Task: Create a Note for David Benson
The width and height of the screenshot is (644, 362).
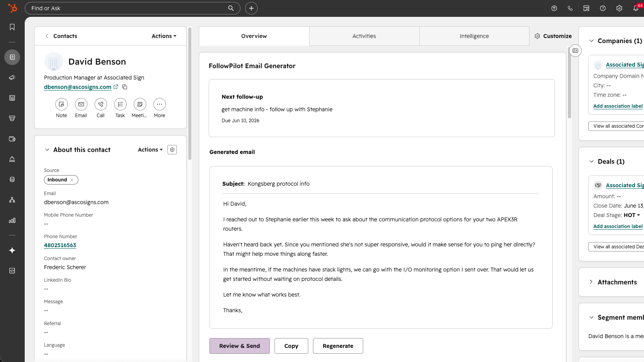Action: (x=62, y=104)
